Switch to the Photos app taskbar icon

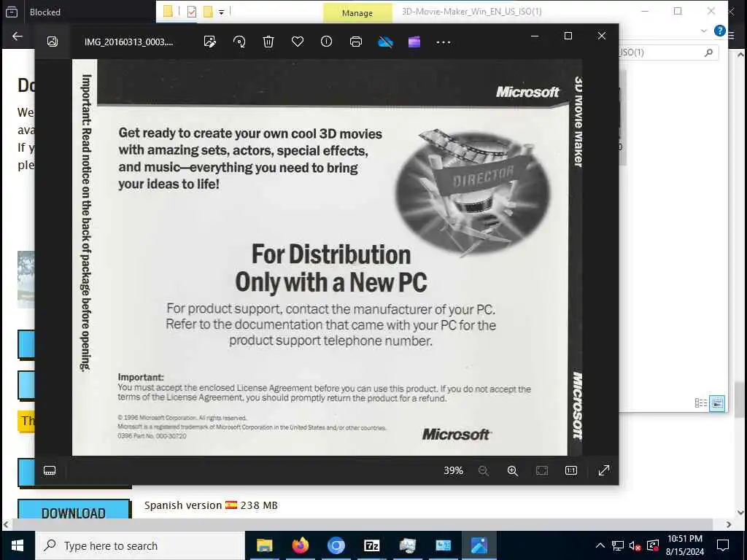pos(479,545)
